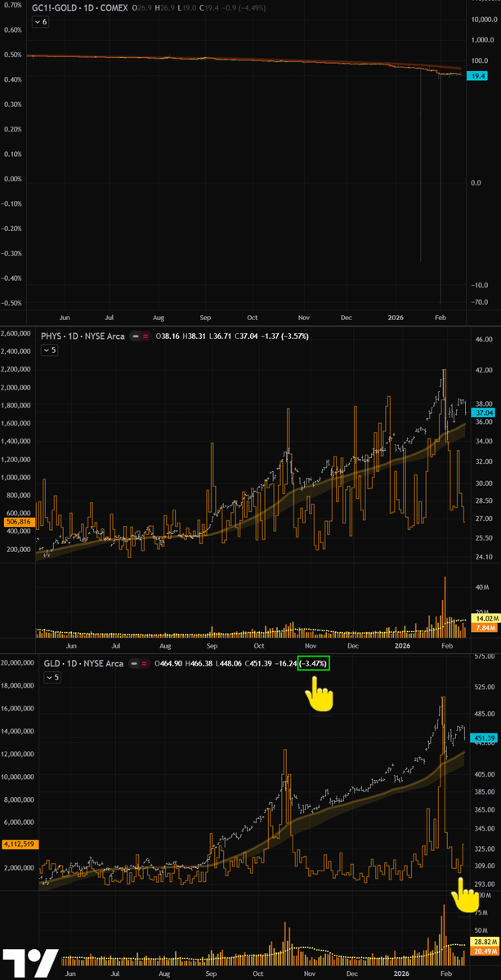Click the O38.16 open value in PHYS header
Screen dimensions: 501x980
165,336
